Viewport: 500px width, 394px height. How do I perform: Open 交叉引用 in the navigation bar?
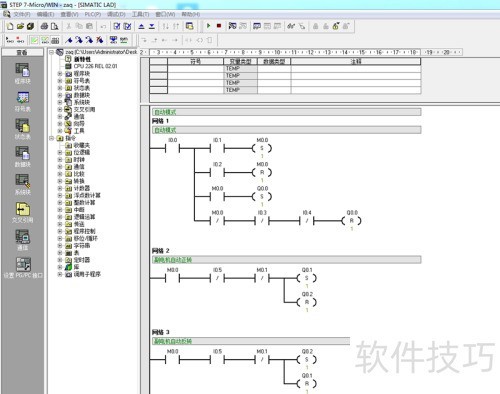pos(22,212)
